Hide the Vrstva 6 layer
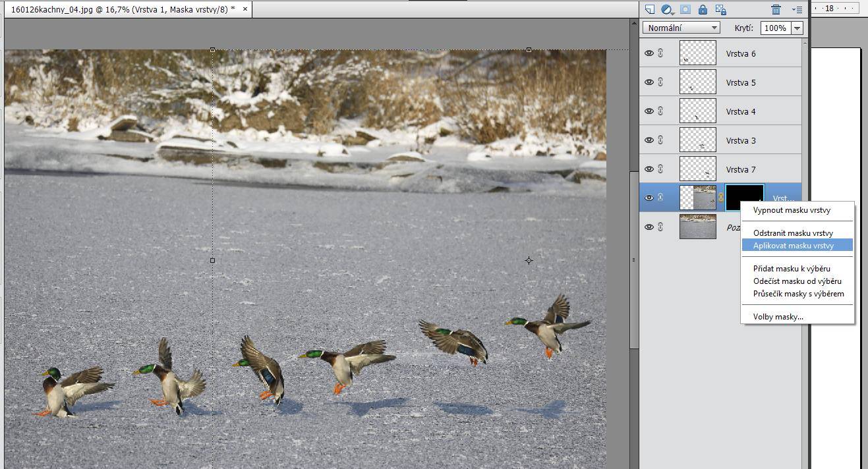The width and height of the screenshot is (868, 469). [649, 53]
